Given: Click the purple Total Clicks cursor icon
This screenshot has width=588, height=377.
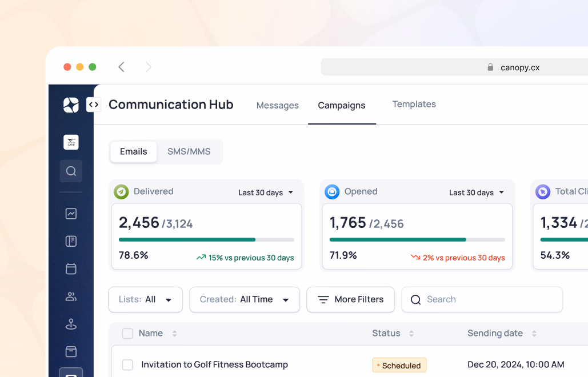Looking at the screenshot, I should coord(543,192).
